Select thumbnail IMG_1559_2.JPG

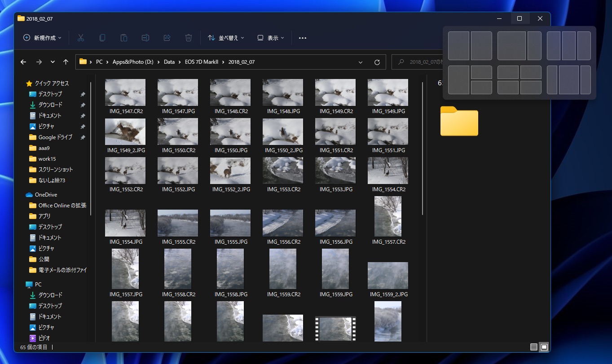click(x=388, y=276)
